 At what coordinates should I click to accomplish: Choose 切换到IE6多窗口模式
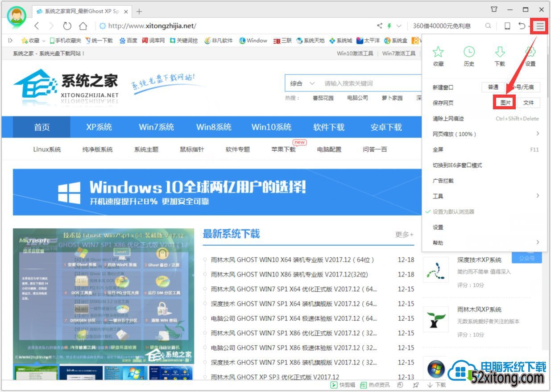(484, 165)
